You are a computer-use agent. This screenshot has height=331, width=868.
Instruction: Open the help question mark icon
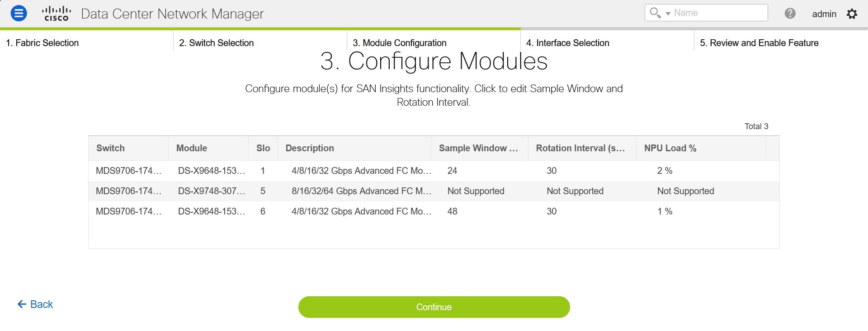tap(790, 14)
